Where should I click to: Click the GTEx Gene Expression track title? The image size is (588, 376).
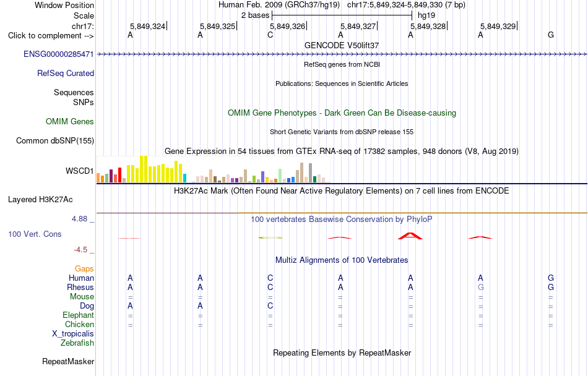tap(342, 152)
